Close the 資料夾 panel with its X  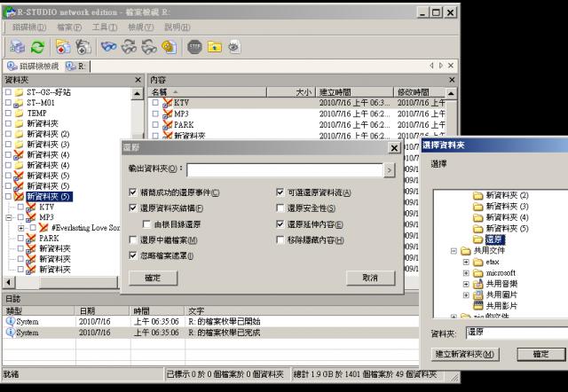138,80
